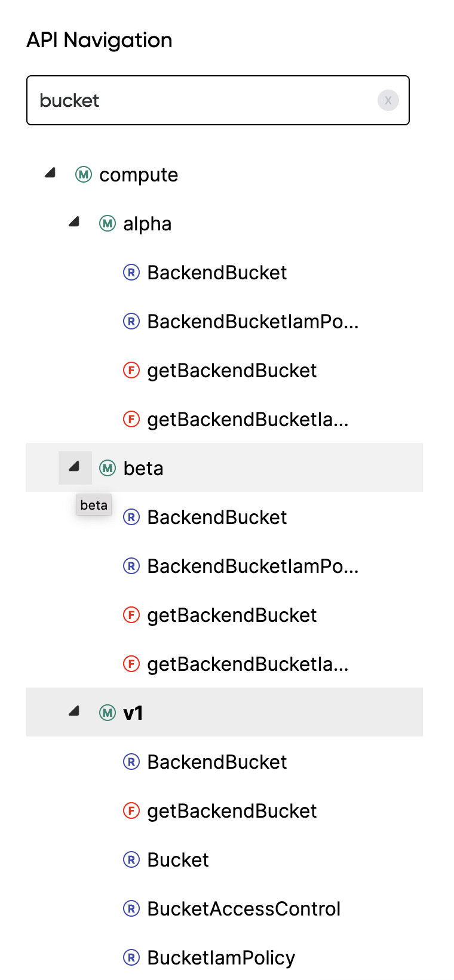The image size is (454, 980).
Task: Select getBackendBucket function under v1
Action: pos(232,810)
